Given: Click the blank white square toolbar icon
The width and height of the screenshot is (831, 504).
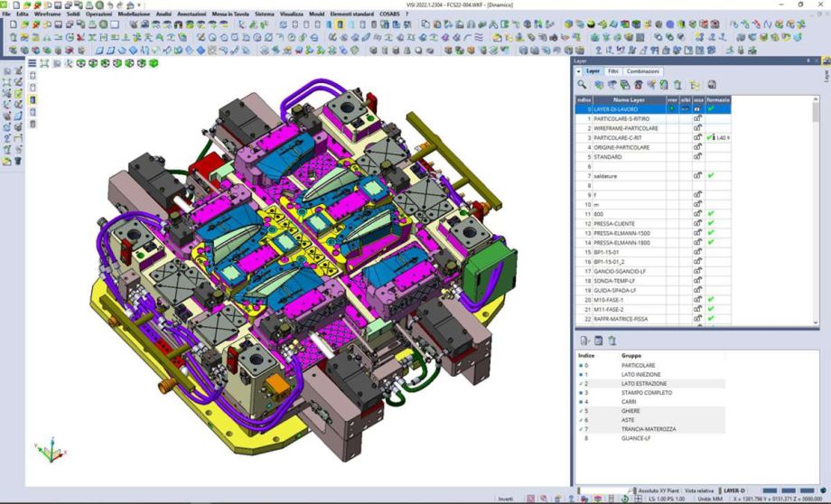Looking at the screenshot, I should [115, 24].
